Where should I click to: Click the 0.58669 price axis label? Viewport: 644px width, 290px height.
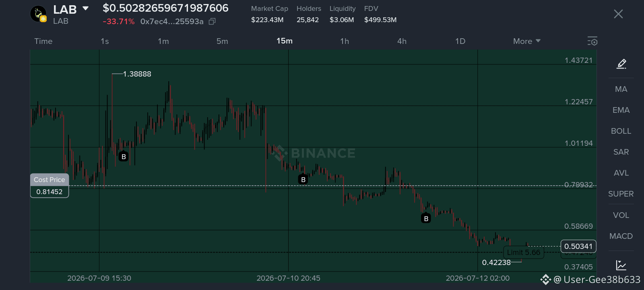[578, 226]
